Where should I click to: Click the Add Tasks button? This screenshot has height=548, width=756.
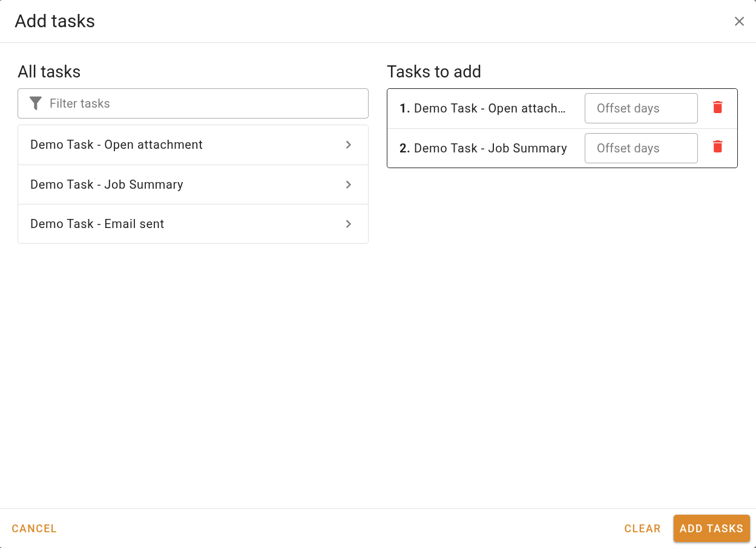pos(711,529)
